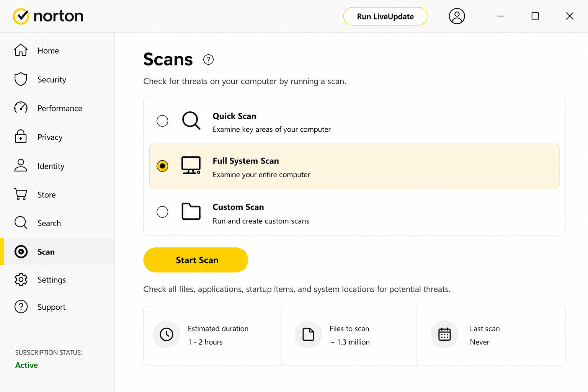This screenshot has width=588, height=392.
Task: Click the Privacy padlock icon
Action: [x=21, y=137]
